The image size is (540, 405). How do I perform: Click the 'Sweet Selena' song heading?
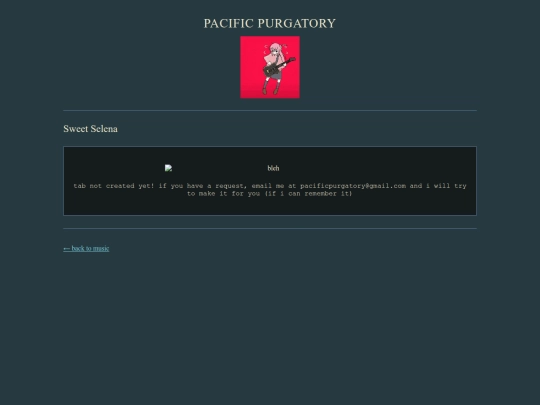[91, 129]
